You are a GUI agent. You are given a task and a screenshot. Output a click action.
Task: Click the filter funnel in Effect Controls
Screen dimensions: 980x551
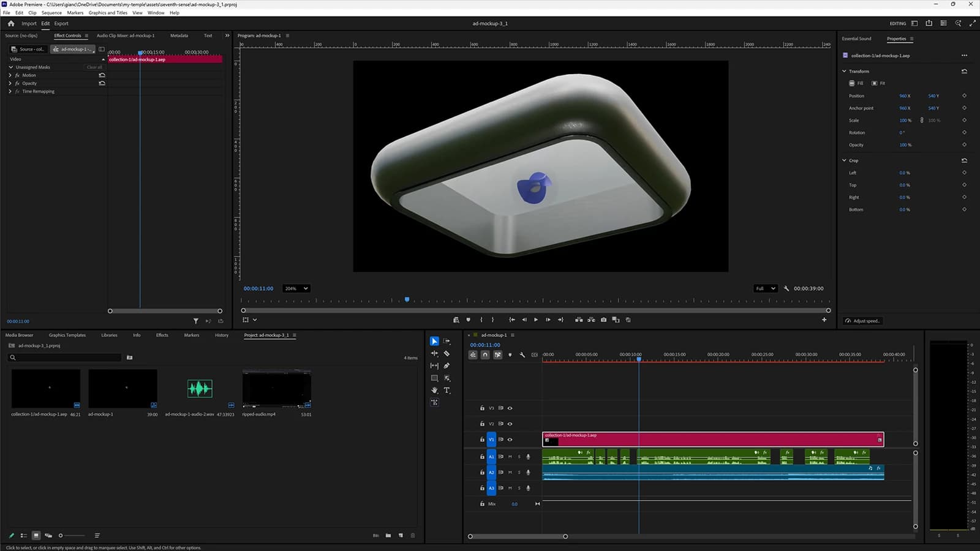click(196, 321)
